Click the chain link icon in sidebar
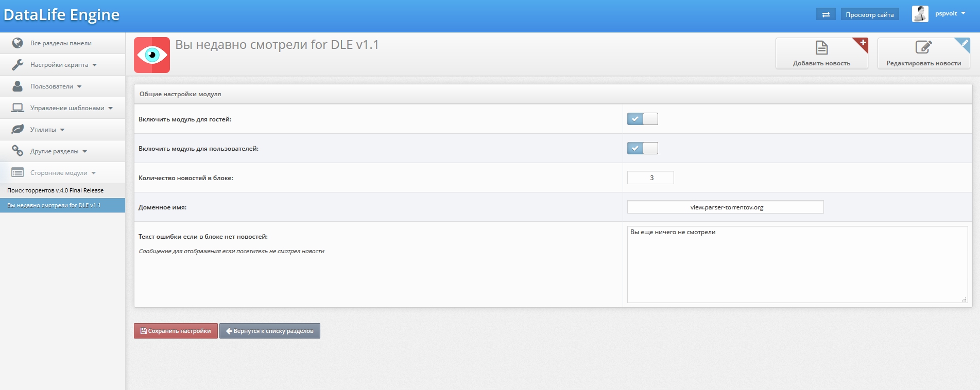The image size is (980, 390). point(18,151)
